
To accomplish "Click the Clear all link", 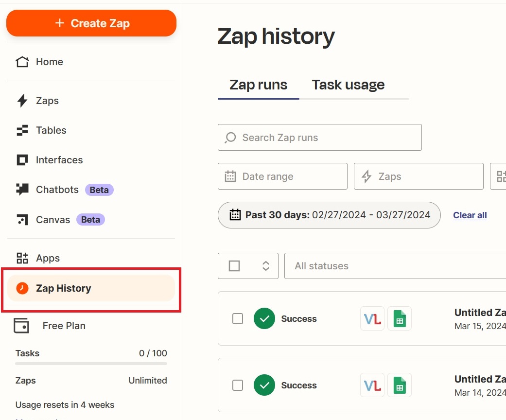I will click(x=470, y=215).
